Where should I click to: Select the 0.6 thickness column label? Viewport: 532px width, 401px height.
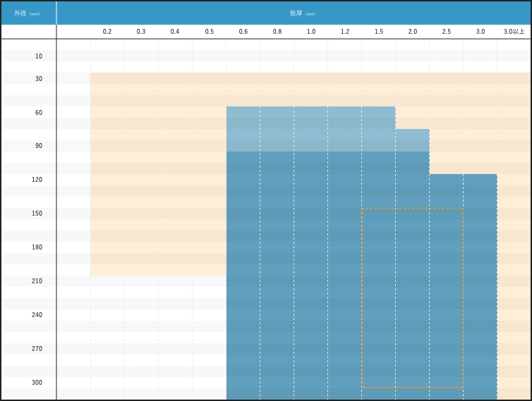(x=243, y=32)
